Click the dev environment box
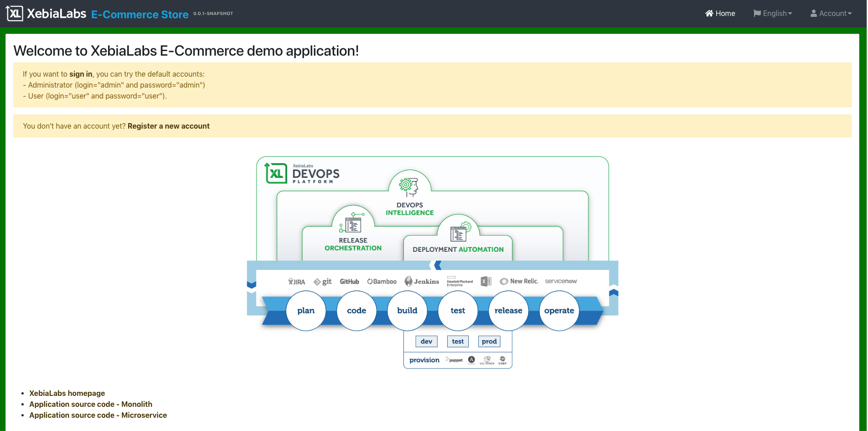Viewport: 868px width, 431px height. 426,341
